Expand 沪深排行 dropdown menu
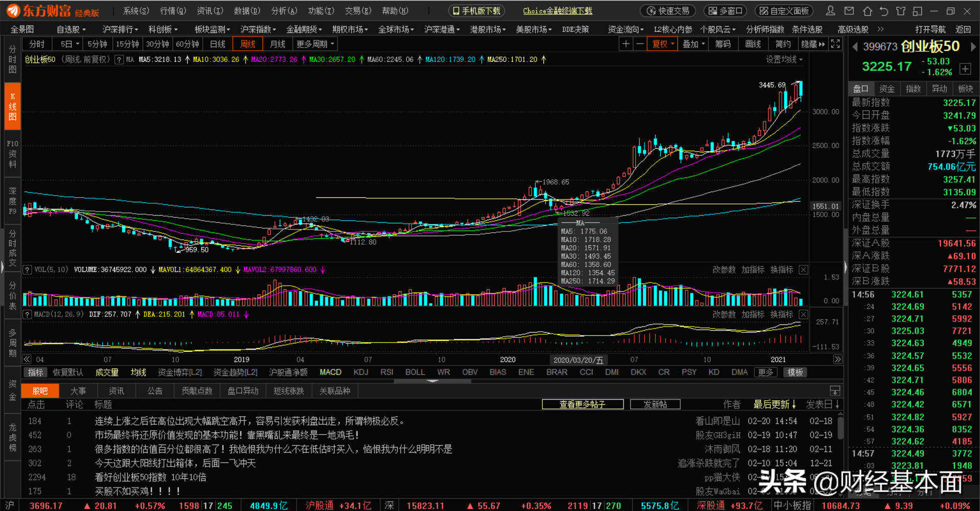 (x=120, y=29)
